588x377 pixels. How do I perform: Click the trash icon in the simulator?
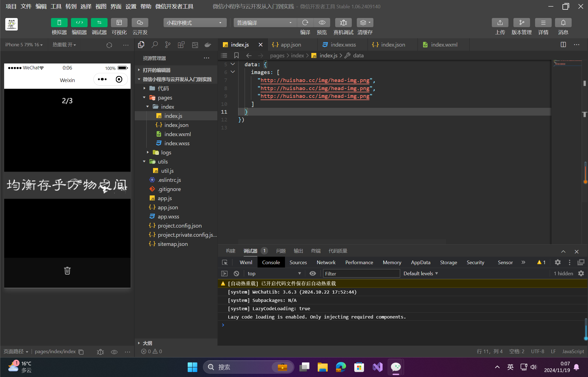pyautogui.click(x=67, y=271)
